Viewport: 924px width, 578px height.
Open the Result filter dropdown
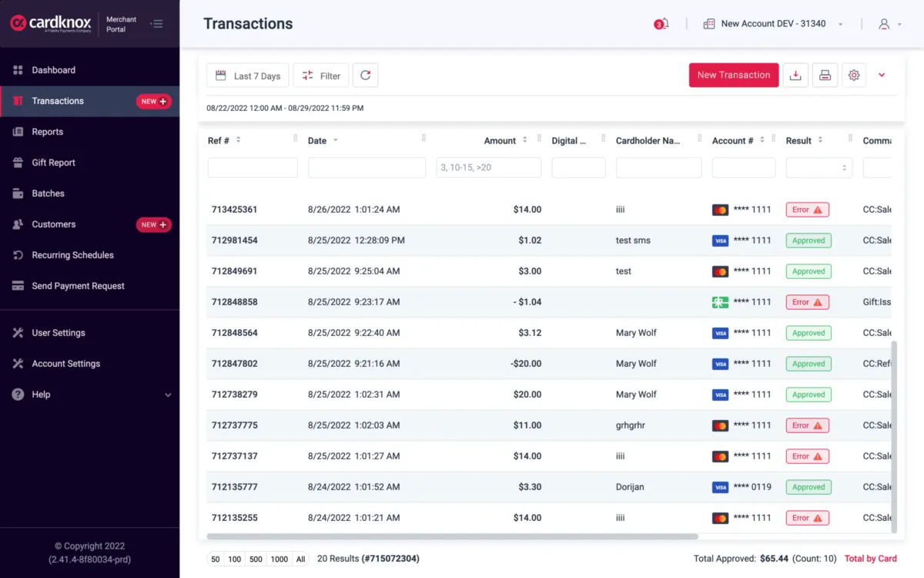pyautogui.click(x=819, y=168)
